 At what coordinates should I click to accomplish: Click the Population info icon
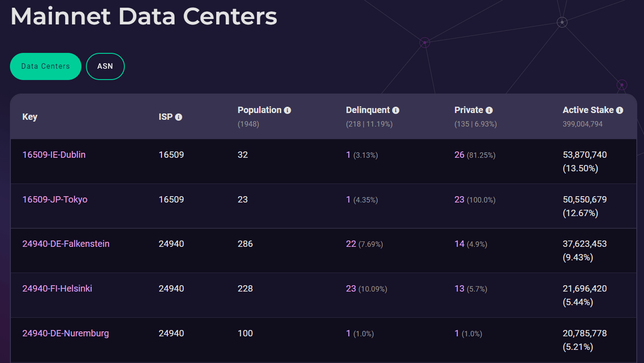[x=288, y=110]
